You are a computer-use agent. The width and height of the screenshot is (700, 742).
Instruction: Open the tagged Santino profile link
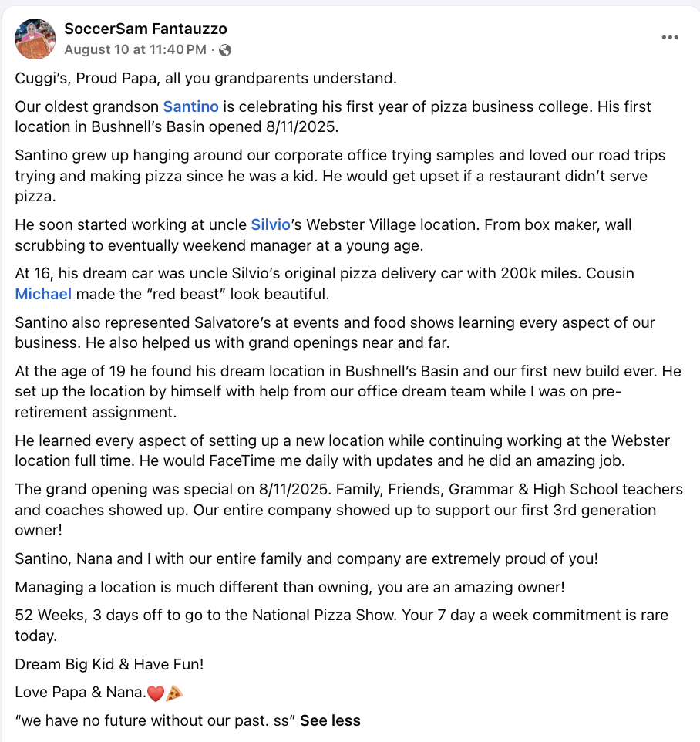click(x=191, y=106)
